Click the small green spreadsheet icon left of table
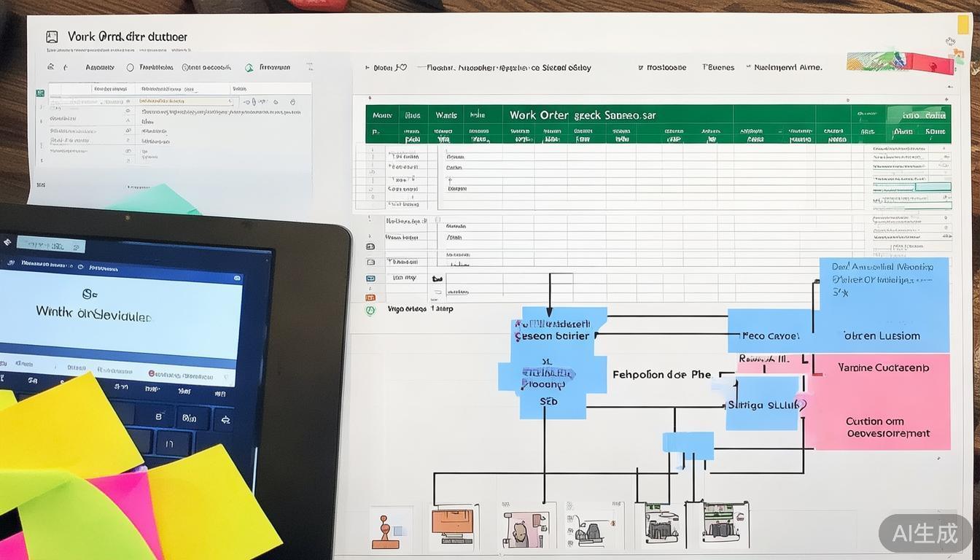The height and width of the screenshot is (560, 980). click(x=40, y=93)
